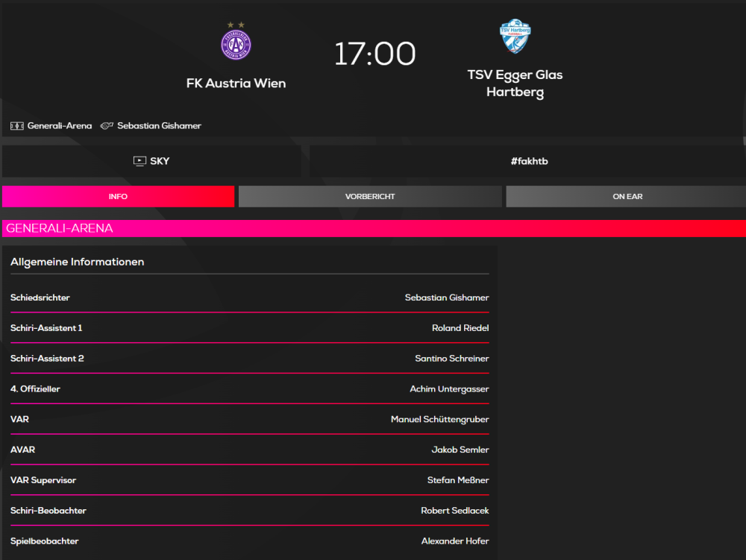Screen dimensions: 746x560
Task: Click the VAR row name Manuel Schüttengruber
Action: (x=439, y=420)
